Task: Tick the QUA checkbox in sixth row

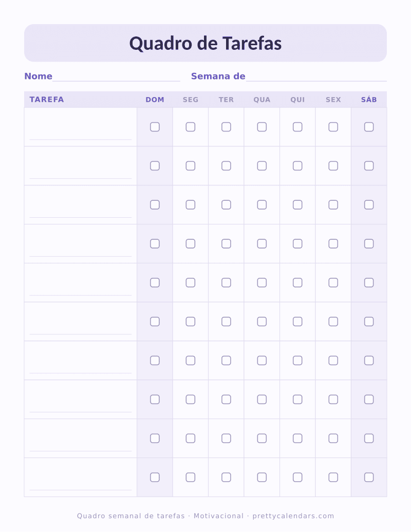Action: 261,321
